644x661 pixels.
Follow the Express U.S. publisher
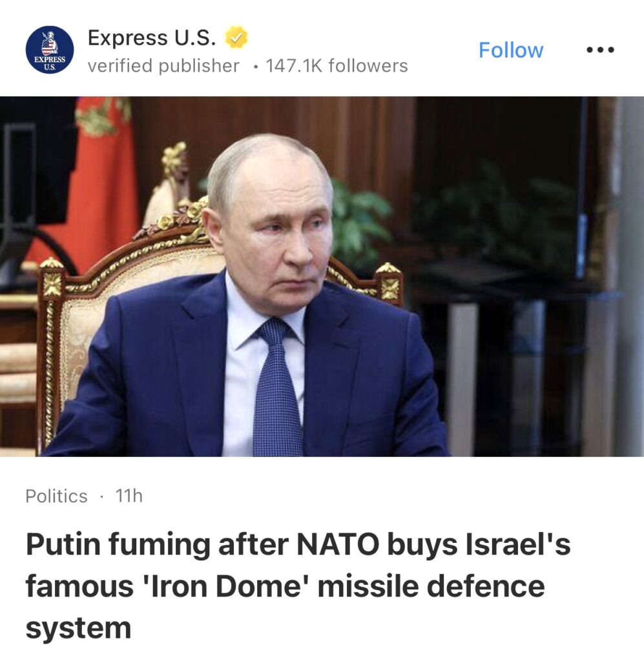[x=511, y=50]
